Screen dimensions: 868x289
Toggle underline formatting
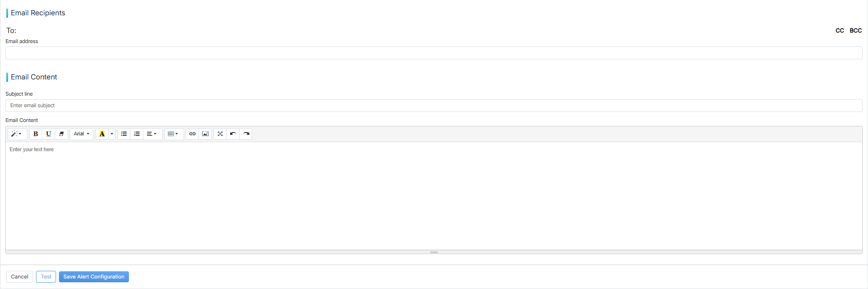48,134
